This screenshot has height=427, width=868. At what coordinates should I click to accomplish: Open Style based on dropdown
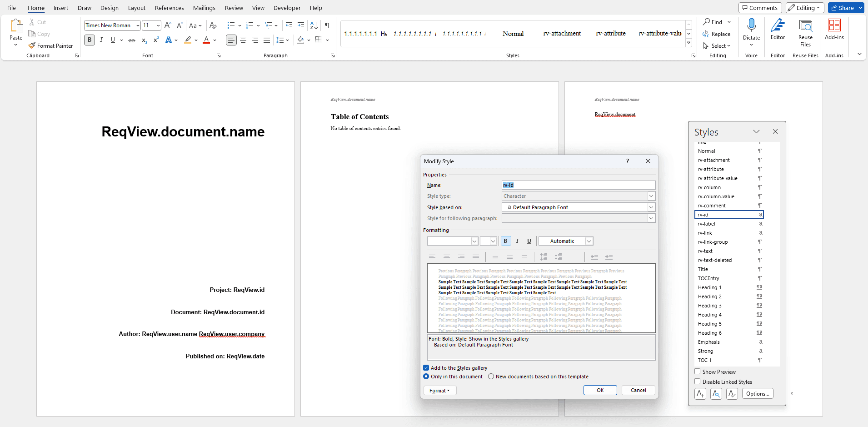click(651, 207)
